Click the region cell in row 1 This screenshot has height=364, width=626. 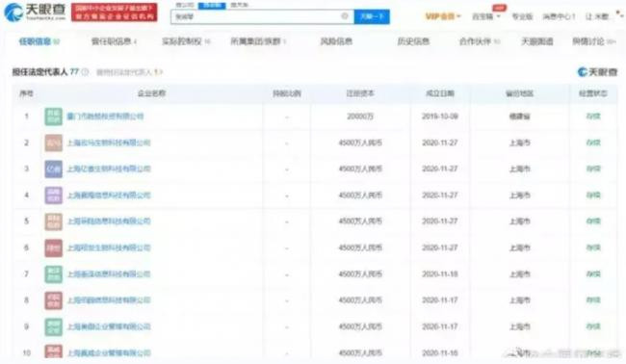point(520,117)
